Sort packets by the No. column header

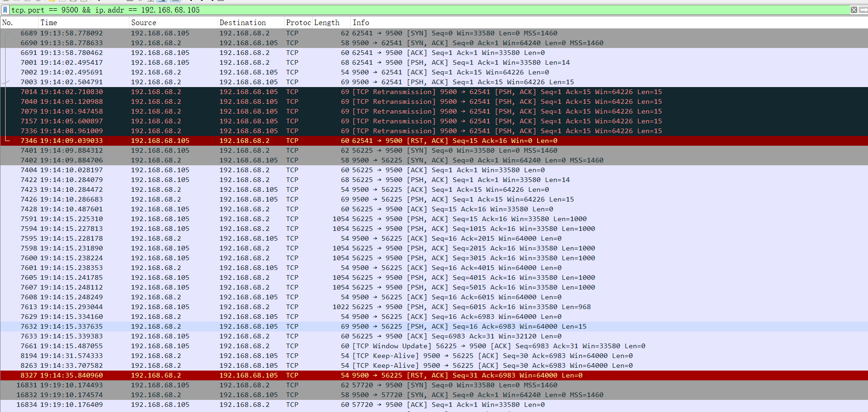19,22
